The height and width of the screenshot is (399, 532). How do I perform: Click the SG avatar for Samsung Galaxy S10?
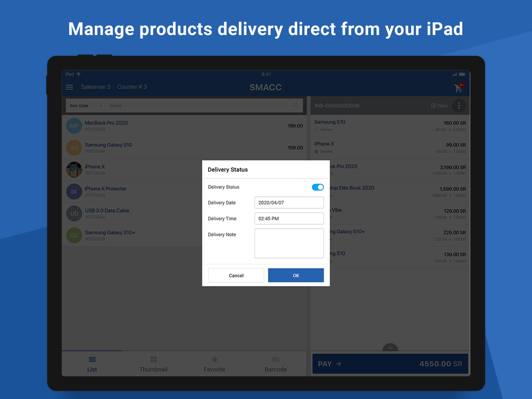coord(74,148)
